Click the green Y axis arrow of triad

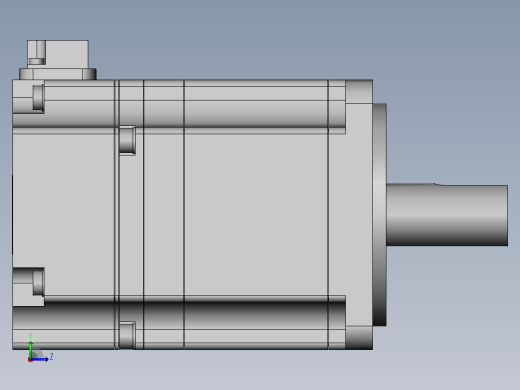(31, 349)
